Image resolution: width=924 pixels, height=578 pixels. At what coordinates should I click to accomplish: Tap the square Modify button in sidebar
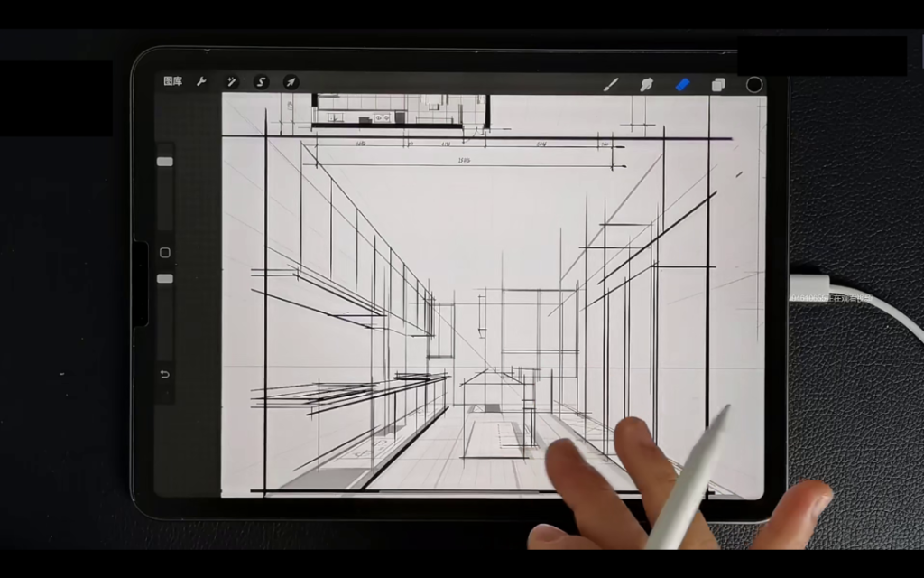pos(165,252)
